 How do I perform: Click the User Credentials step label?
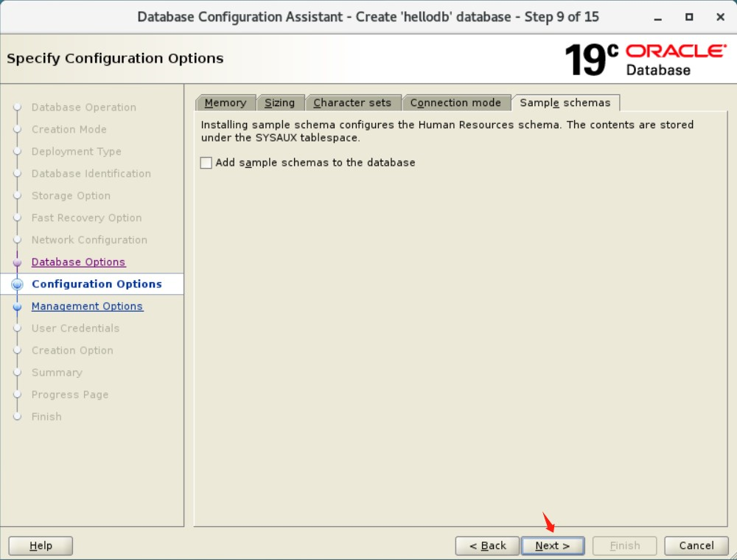tap(75, 328)
